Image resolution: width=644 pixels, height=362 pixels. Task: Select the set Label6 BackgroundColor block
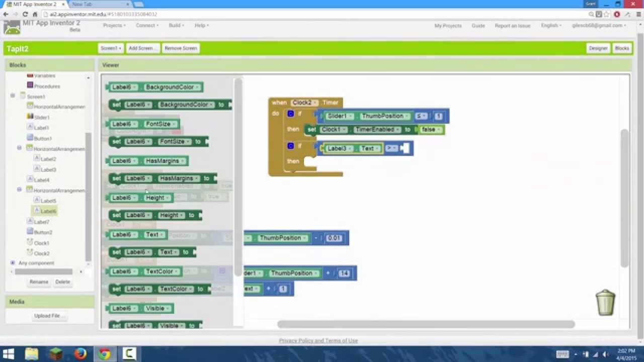(x=171, y=105)
